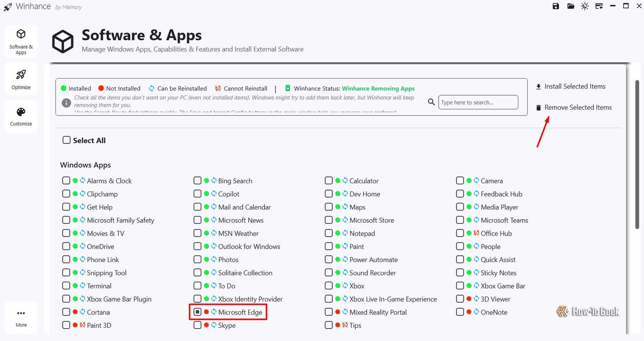Click the red not-installed dot beside 3D Viewer
This screenshot has width=644, height=341.
(469, 299)
